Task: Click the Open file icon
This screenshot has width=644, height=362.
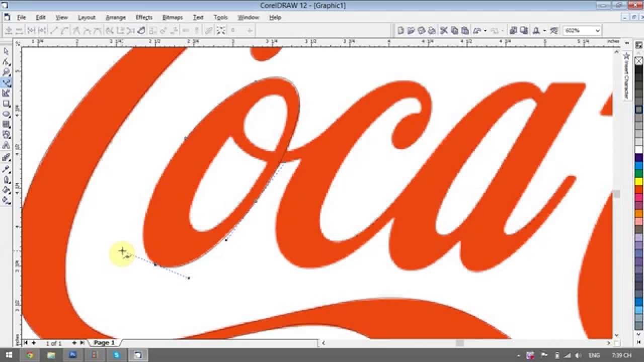Action: click(x=411, y=31)
